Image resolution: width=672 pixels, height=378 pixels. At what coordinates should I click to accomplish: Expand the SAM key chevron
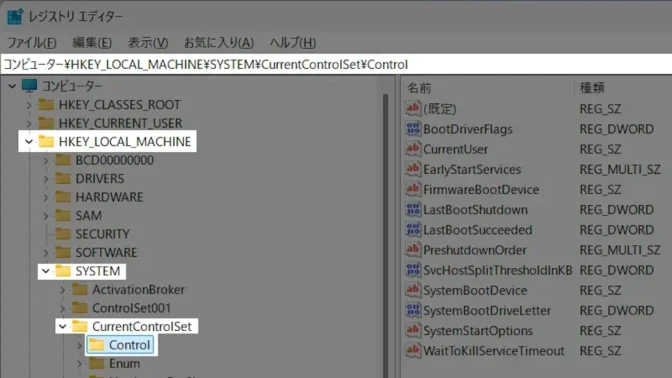pyautogui.click(x=46, y=216)
